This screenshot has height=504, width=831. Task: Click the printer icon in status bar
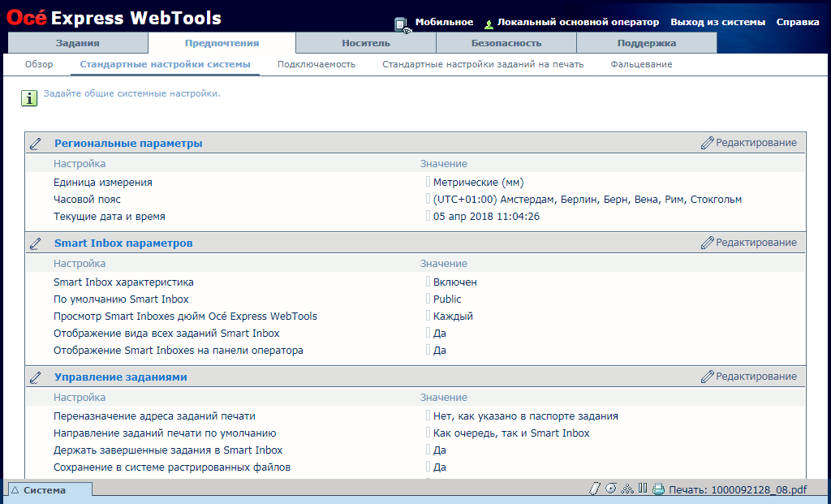tap(658, 489)
